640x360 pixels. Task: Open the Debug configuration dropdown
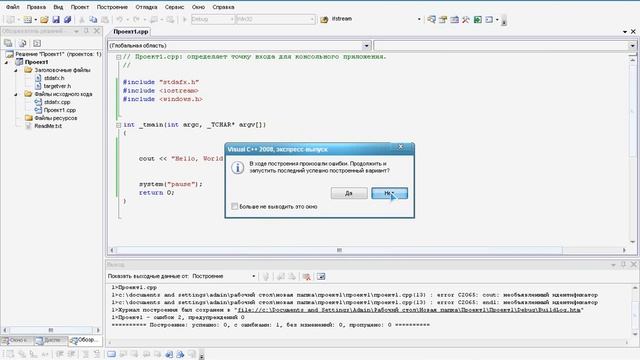232,19
